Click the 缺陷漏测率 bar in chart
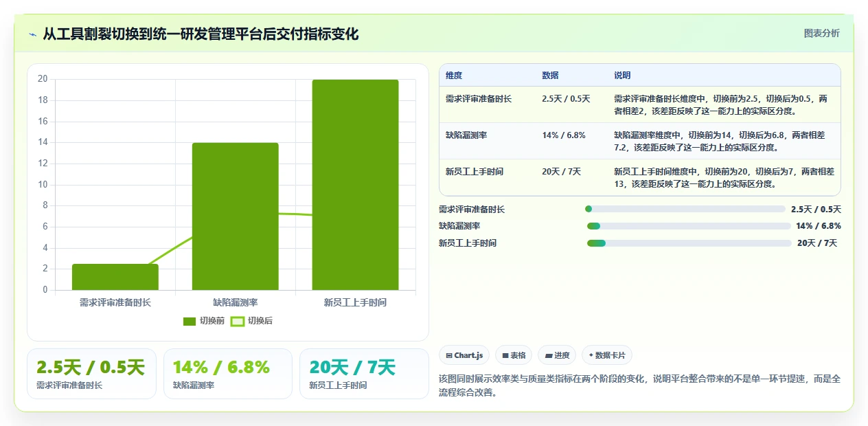The width and height of the screenshot is (868, 426). [236, 216]
